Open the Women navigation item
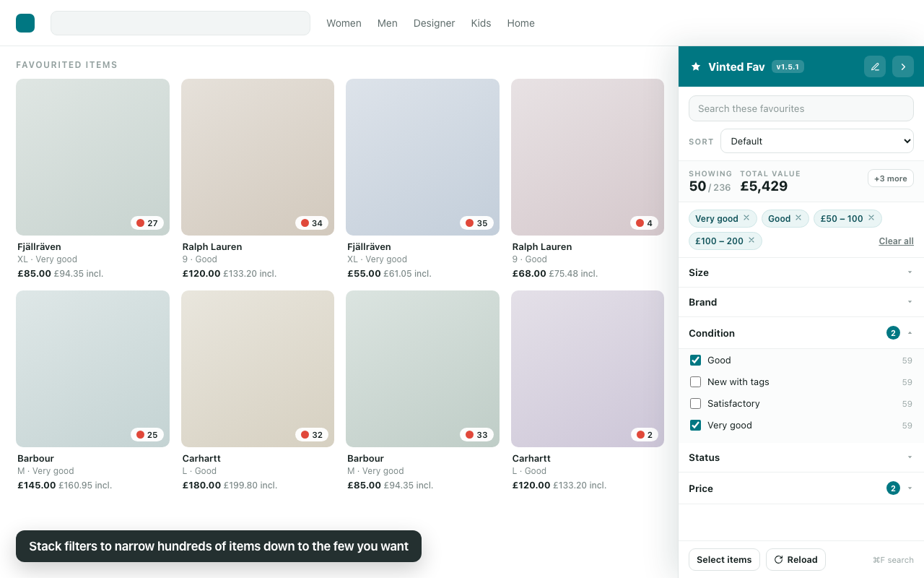Image resolution: width=924 pixels, height=578 pixels. point(344,23)
